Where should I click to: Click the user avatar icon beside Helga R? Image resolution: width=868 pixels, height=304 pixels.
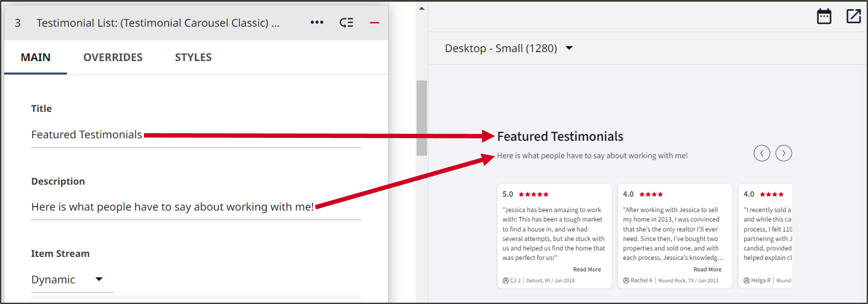(747, 280)
